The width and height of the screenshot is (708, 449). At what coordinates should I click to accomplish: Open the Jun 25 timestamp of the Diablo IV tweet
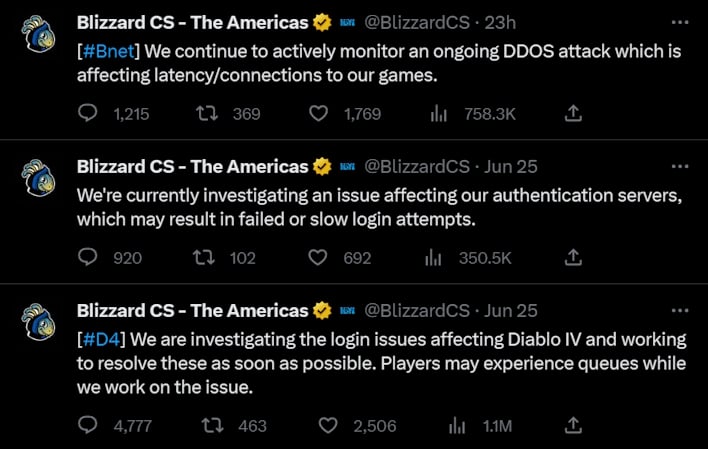point(511,310)
